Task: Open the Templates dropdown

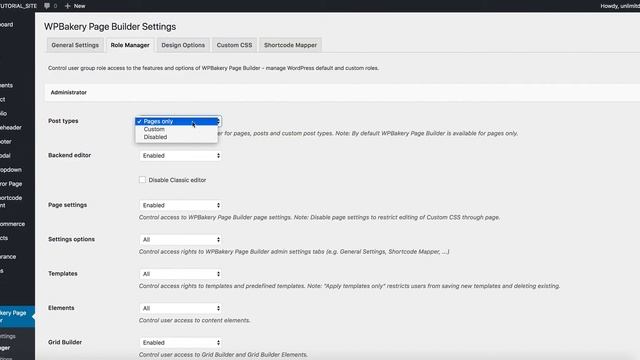Action: (x=180, y=273)
